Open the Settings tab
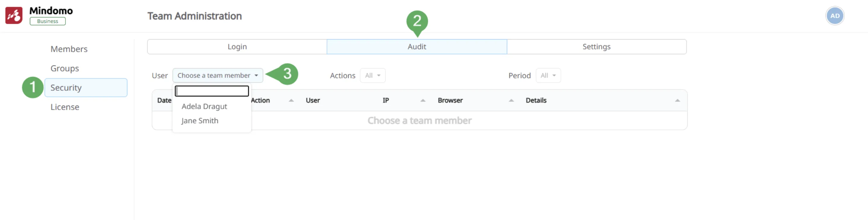 click(596, 47)
